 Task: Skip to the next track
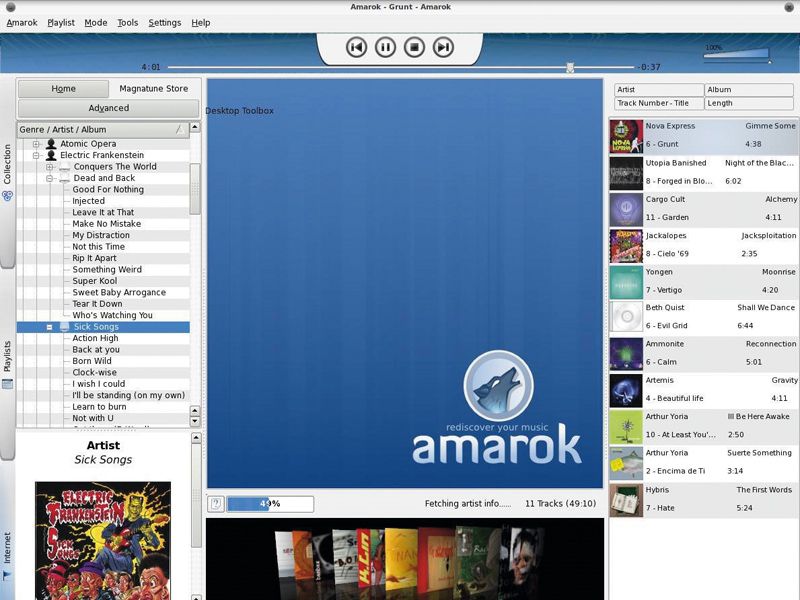(440, 45)
